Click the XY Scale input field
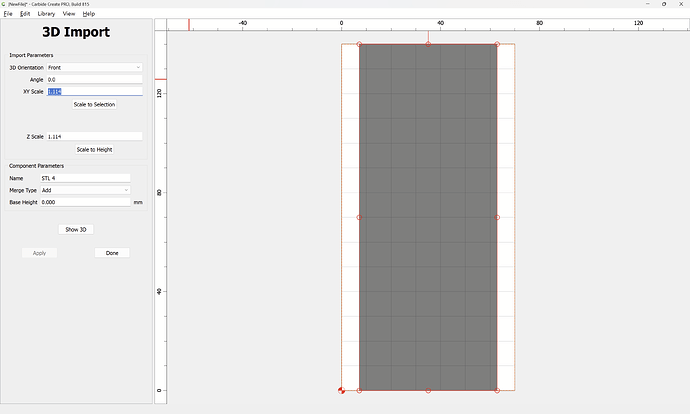This screenshot has height=414, width=690. pos(95,92)
